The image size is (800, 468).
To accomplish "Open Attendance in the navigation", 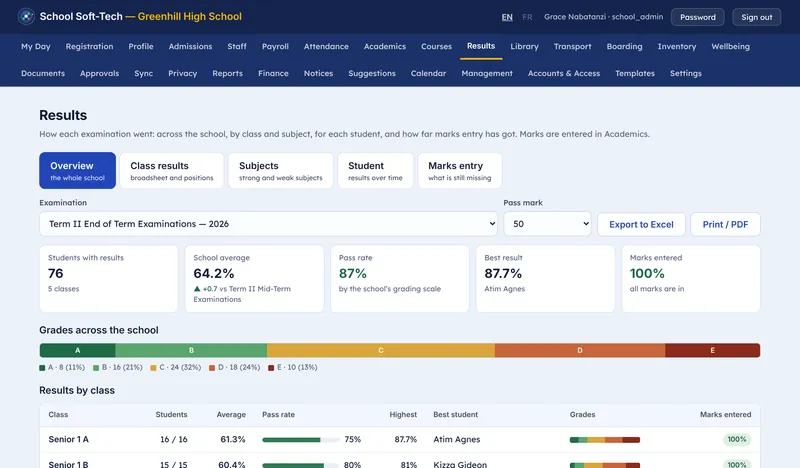I will 326,46.
